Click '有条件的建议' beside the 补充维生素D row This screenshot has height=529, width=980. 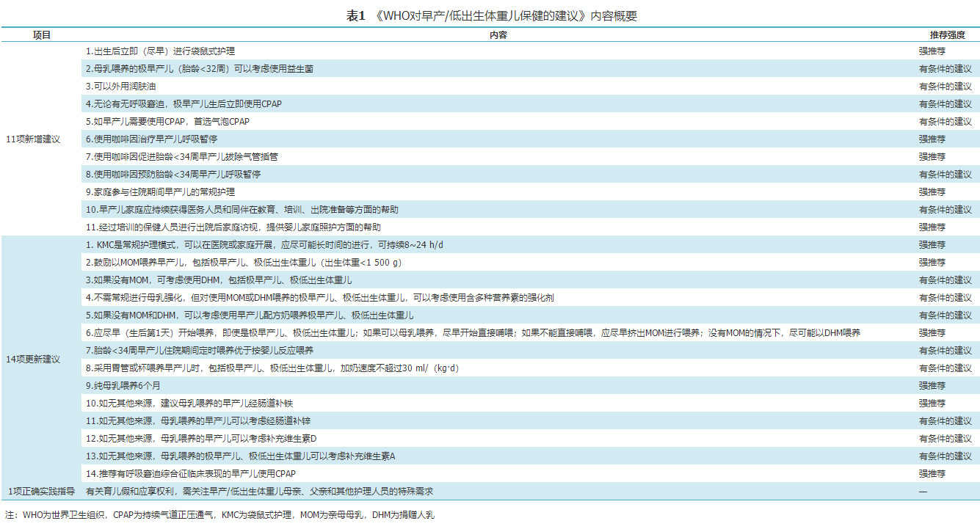945,439
